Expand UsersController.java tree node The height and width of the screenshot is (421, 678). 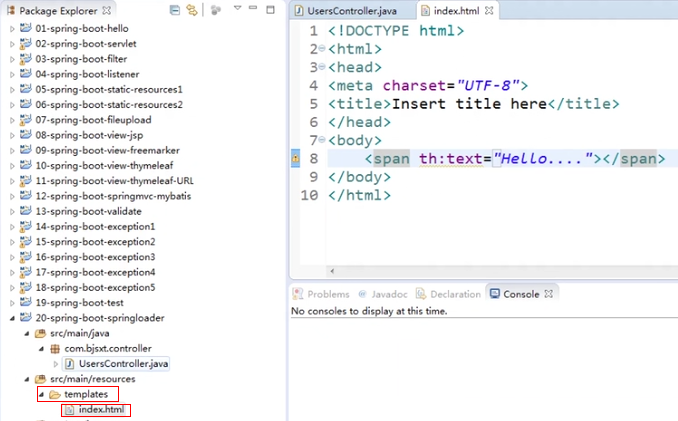pos(55,364)
